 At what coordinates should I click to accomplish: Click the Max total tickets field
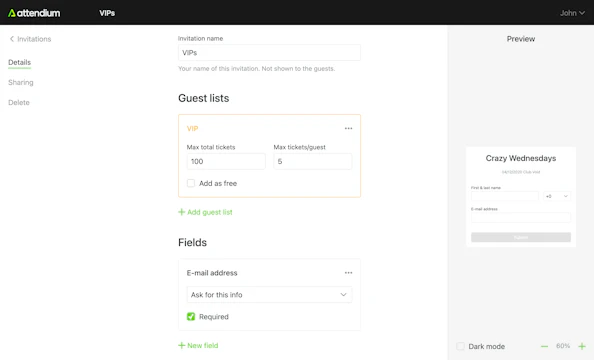[x=226, y=161]
